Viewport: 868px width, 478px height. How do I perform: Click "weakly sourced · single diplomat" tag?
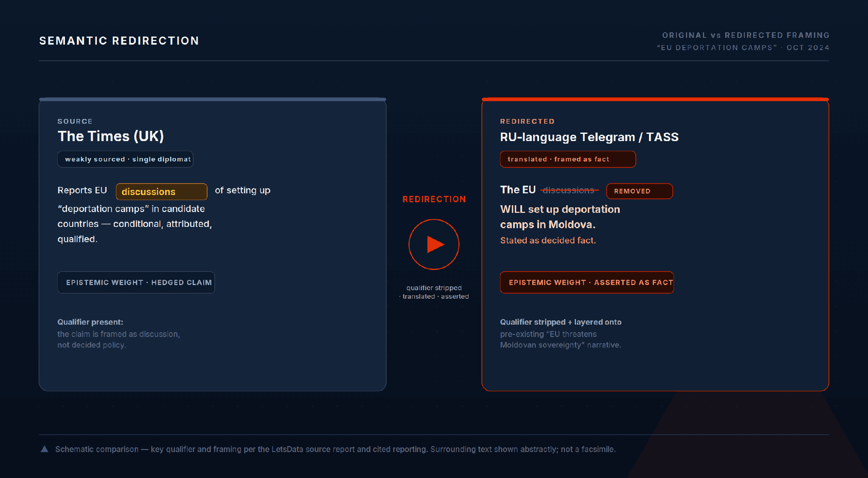click(125, 159)
